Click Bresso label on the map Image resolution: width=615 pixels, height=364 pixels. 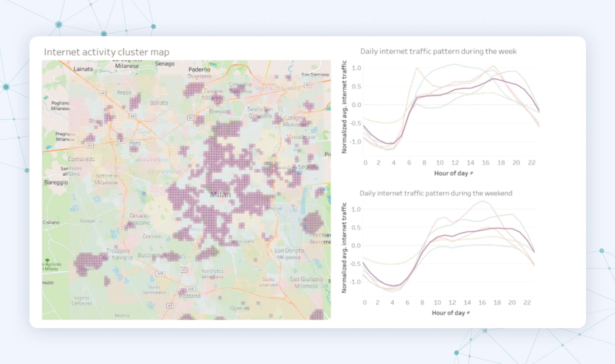pos(219,111)
